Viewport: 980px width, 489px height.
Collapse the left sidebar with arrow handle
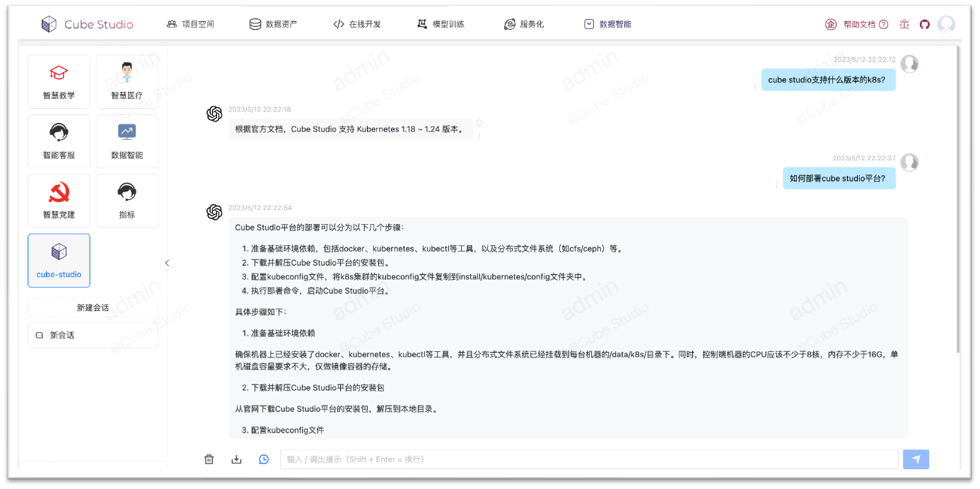point(168,263)
